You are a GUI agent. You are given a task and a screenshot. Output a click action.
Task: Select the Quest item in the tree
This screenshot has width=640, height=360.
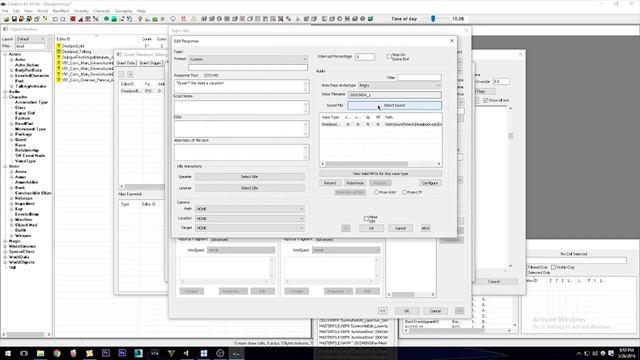(21, 140)
